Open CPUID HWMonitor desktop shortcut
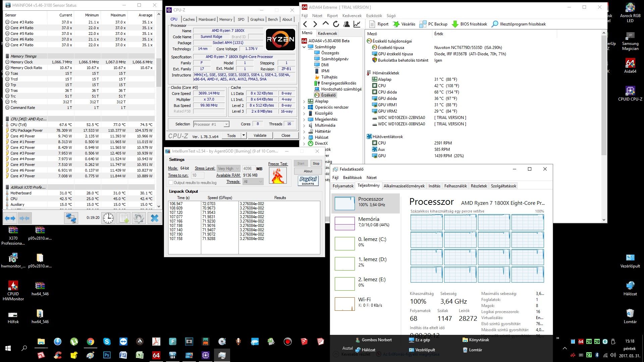The width and height of the screenshot is (644, 362). [x=13, y=290]
